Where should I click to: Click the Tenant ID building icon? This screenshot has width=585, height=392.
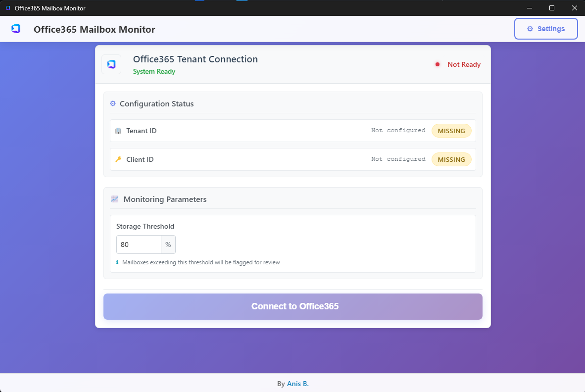pyautogui.click(x=118, y=131)
